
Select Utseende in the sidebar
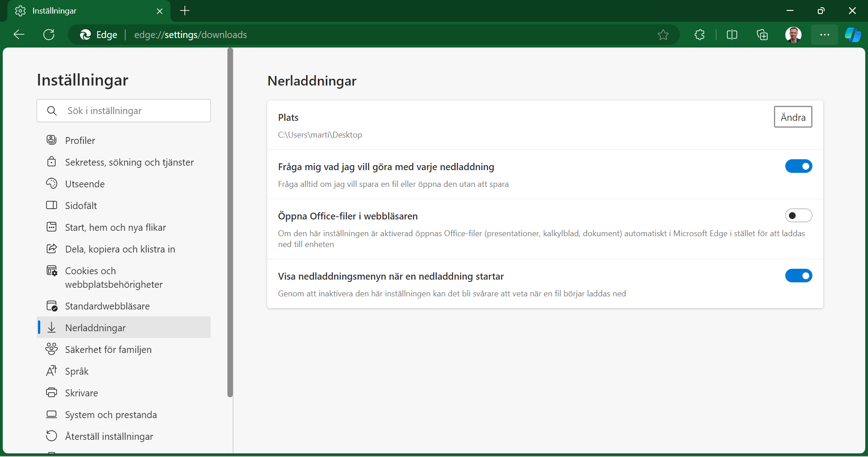[84, 184]
